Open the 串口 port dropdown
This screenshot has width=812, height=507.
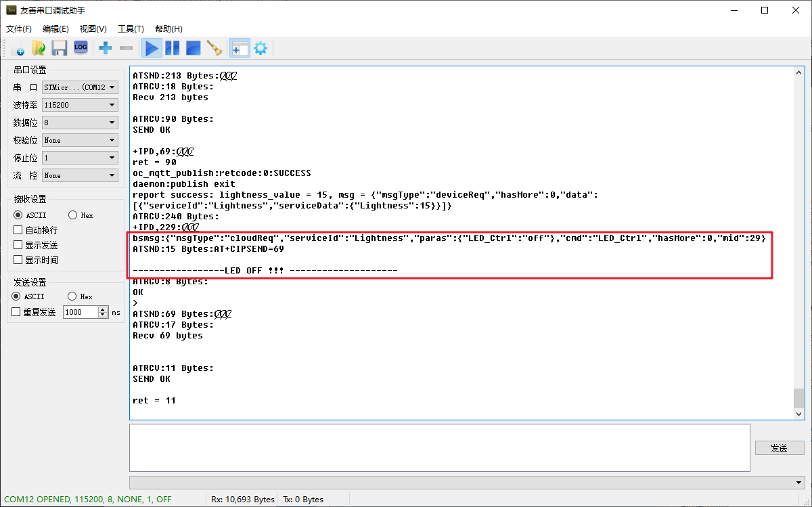pyautogui.click(x=80, y=87)
